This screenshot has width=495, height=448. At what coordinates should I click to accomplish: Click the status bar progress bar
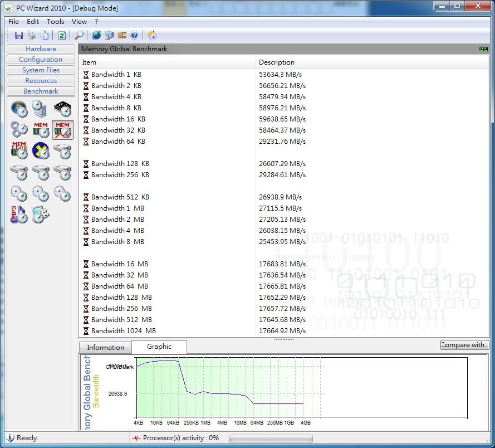(271, 438)
